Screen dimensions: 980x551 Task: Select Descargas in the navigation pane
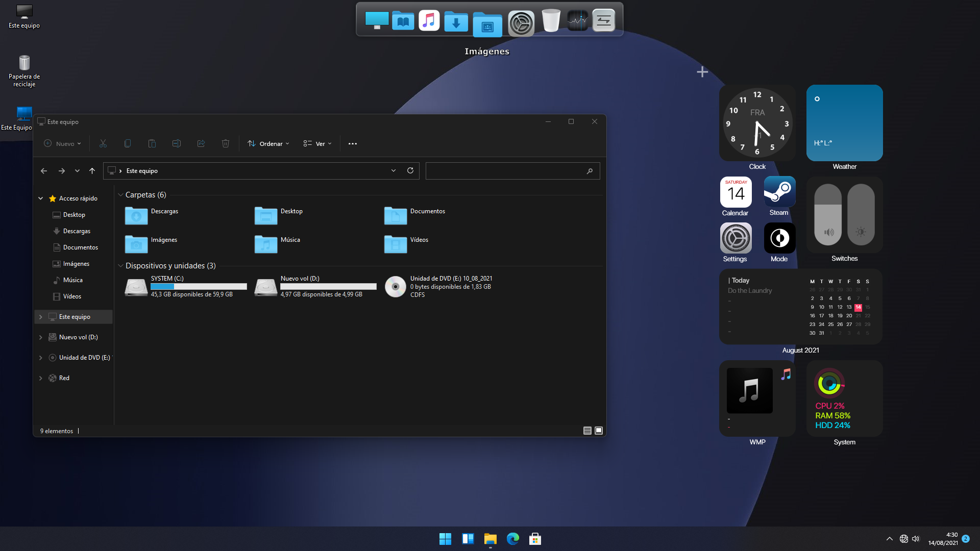[77, 231]
